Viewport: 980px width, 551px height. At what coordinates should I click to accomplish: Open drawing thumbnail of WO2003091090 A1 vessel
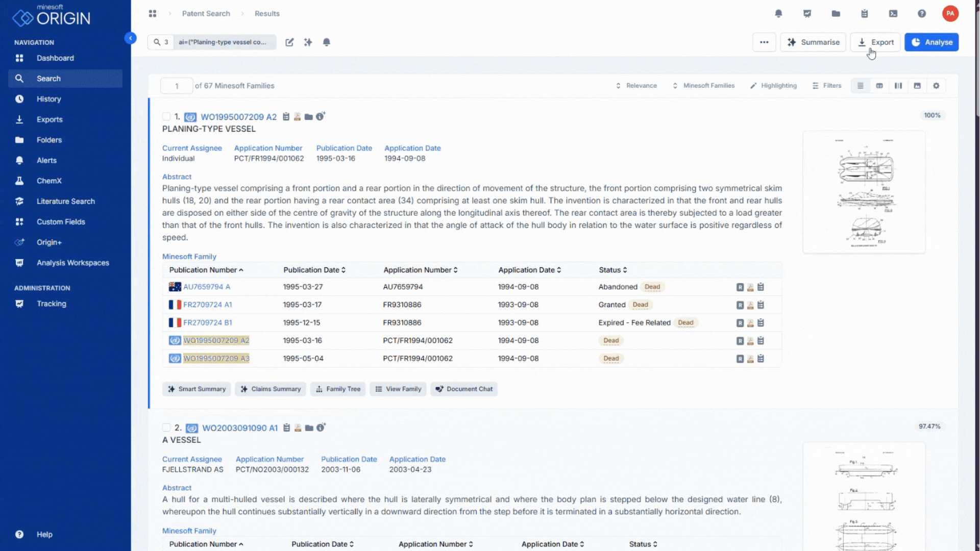pos(864,497)
